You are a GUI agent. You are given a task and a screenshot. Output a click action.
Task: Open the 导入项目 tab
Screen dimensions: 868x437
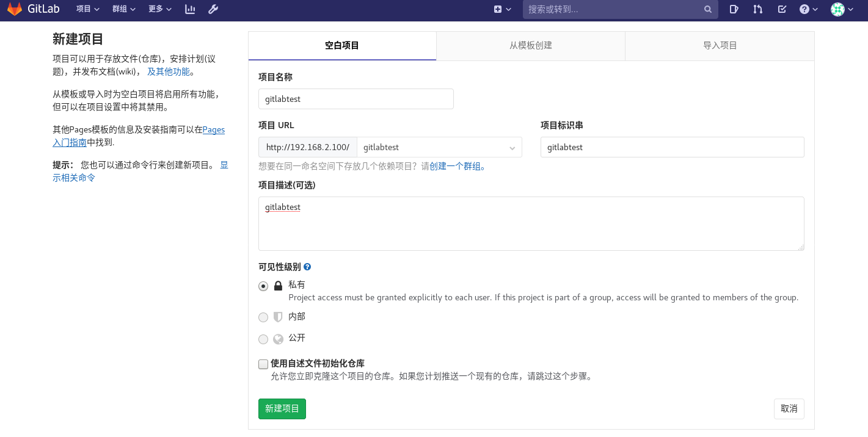click(719, 45)
